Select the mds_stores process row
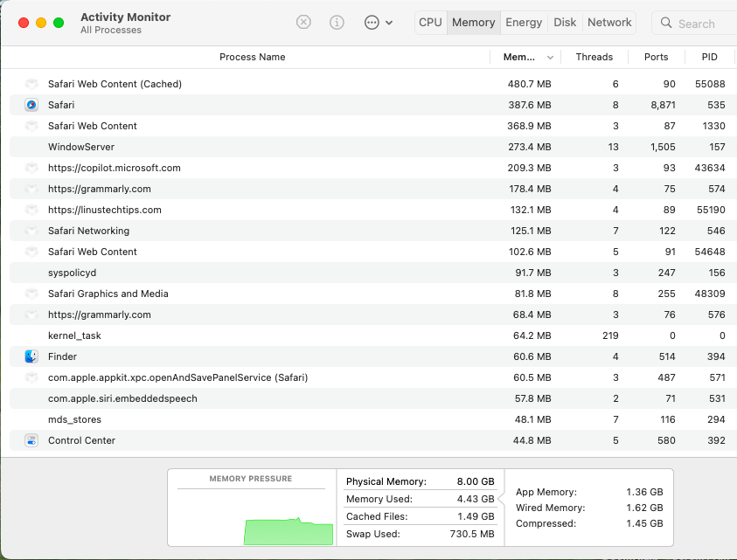The width and height of the screenshot is (737, 560). pyautogui.click(x=373, y=419)
